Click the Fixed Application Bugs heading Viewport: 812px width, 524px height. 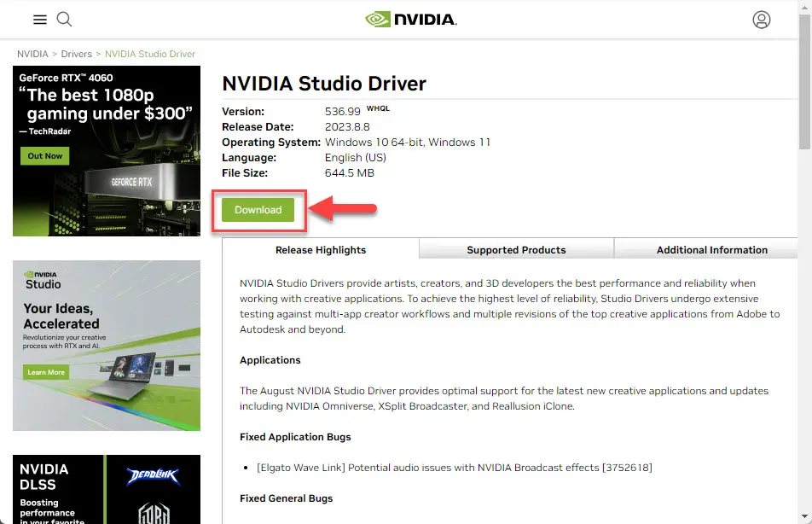tap(295, 437)
